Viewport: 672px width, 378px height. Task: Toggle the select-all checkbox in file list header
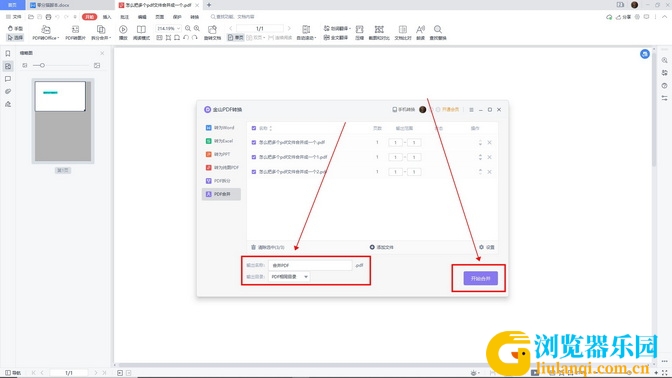click(x=254, y=128)
